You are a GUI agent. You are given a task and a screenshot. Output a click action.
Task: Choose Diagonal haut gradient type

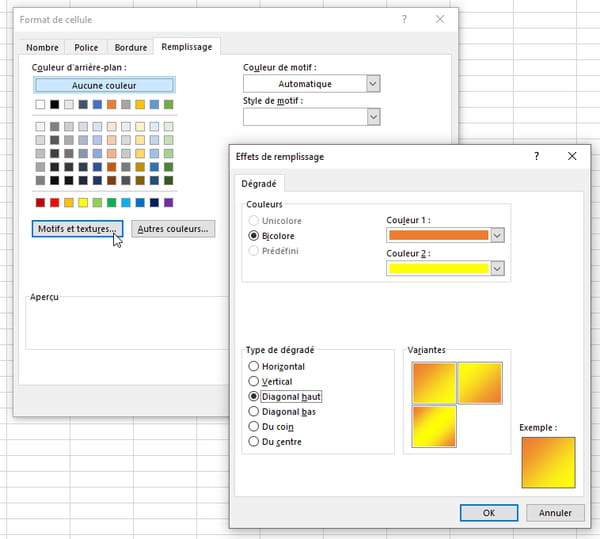(253, 396)
